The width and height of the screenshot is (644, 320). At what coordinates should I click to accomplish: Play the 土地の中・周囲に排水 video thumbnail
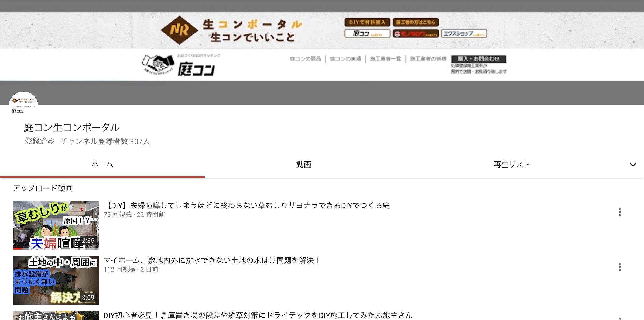56,280
